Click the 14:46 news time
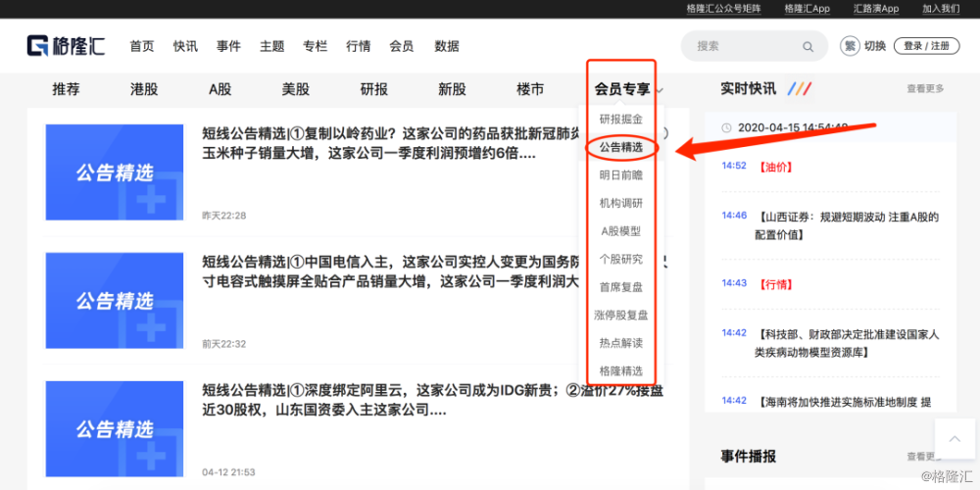 [734, 215]
